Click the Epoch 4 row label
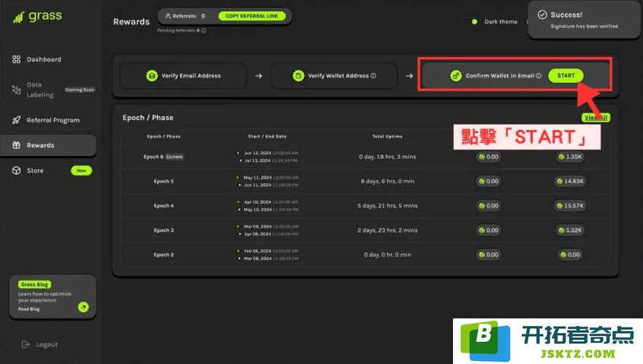The image size is (643, 364). point(163,206)
